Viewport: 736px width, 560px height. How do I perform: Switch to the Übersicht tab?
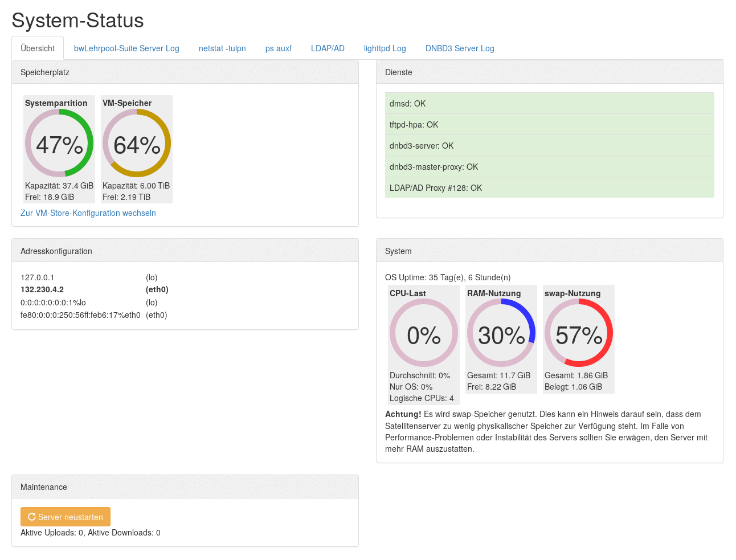pos(38,48)
